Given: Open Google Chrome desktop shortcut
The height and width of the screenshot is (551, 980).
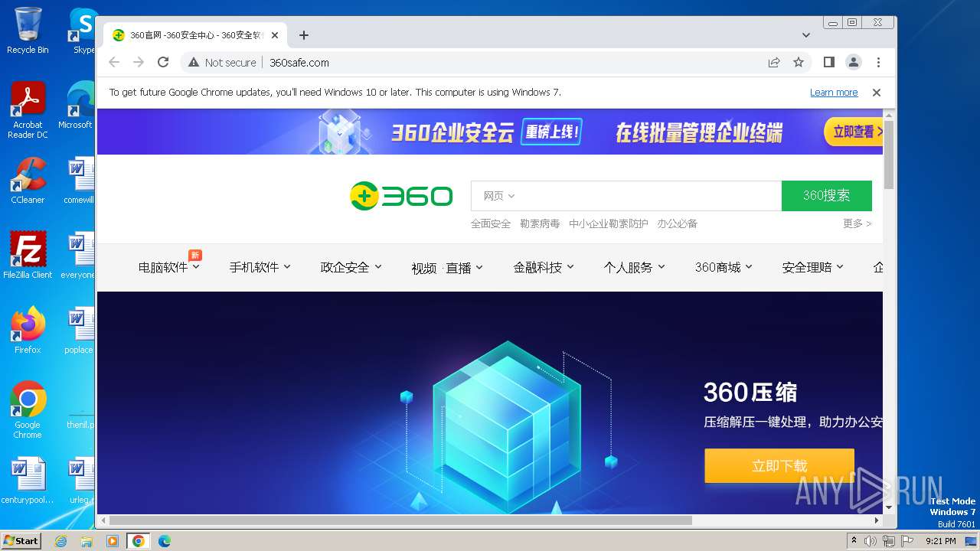Looking at the screenshot, I should (28, 410).
